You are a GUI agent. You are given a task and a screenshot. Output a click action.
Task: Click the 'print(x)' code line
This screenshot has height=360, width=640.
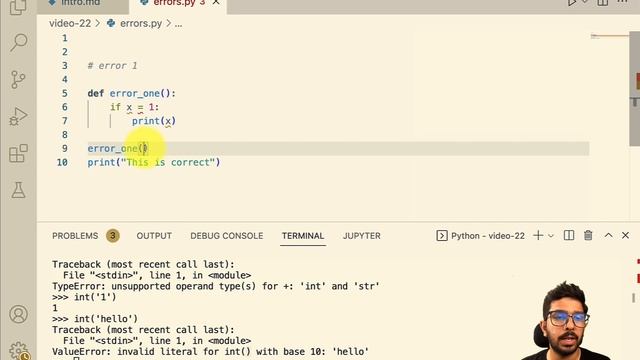153,121
